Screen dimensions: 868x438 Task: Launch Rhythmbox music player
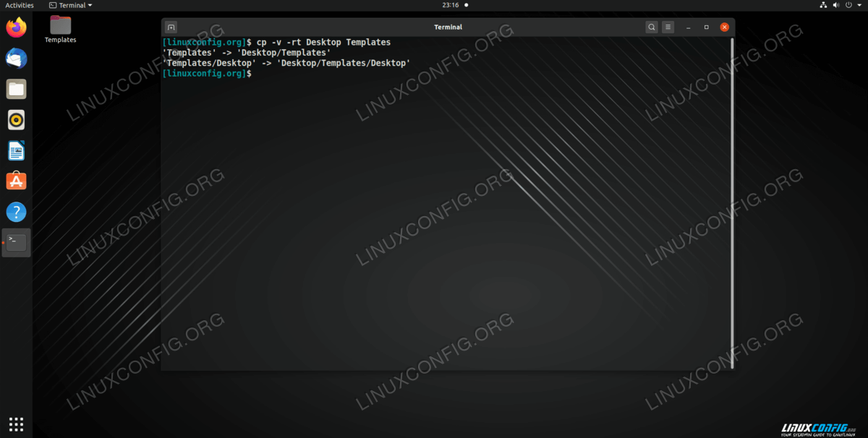(16, 120)
